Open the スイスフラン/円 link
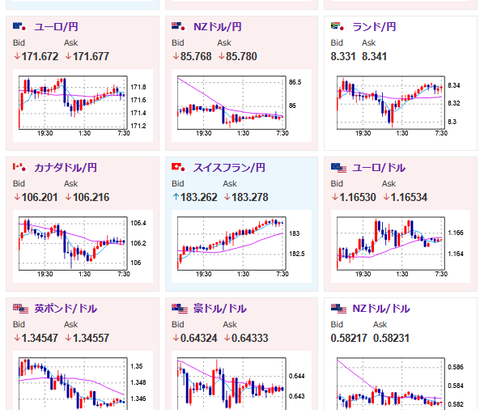The height and width of the screenshot is (410, 480). pos(229,167)
